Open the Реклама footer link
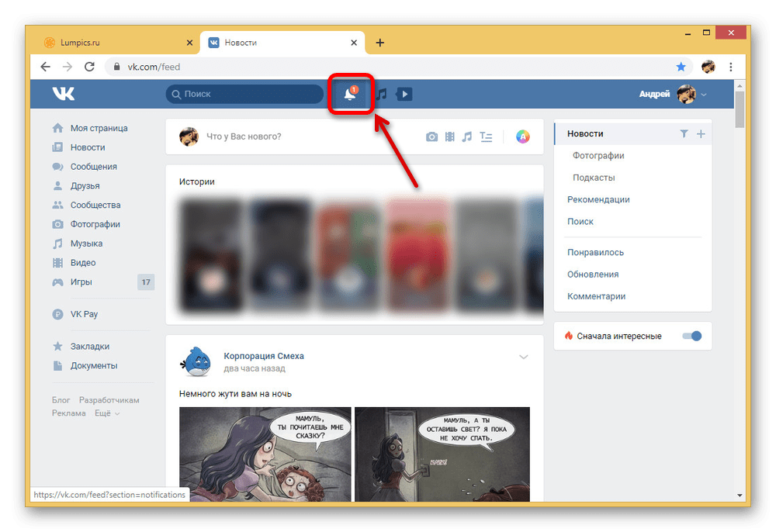Screen dimensions: 776x532 click(69, 413)
